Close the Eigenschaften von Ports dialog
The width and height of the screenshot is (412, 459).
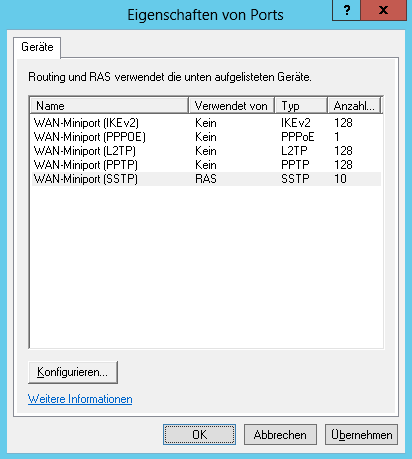tap(384, 10)
